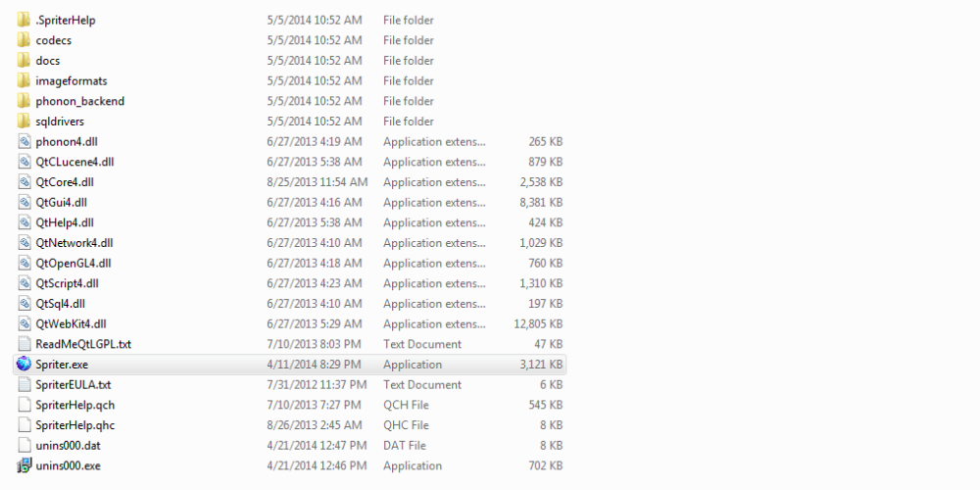The height and width of the screenshot is (490, 980).
Task: Click the QtWebKit4.dll file icon
Action: click(x=24, y=323)
